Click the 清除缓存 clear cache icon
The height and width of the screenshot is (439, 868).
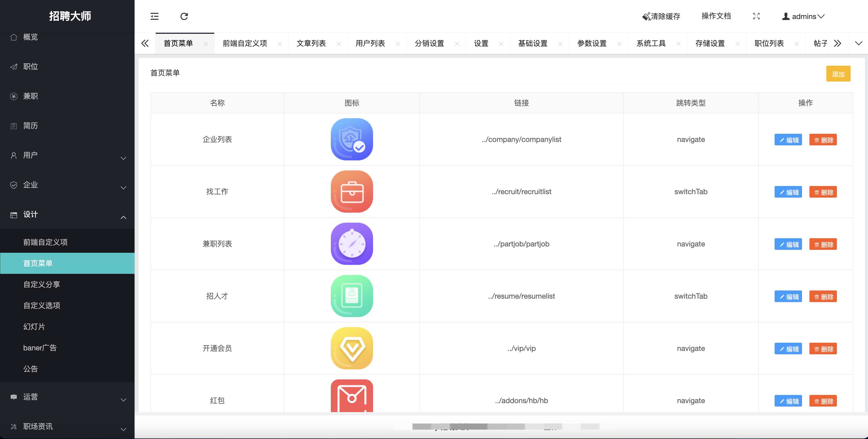(646, 17)
